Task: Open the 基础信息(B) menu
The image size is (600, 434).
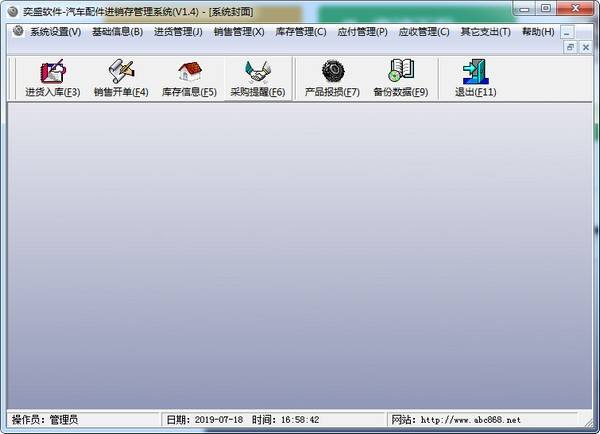Action: (117, 32)
